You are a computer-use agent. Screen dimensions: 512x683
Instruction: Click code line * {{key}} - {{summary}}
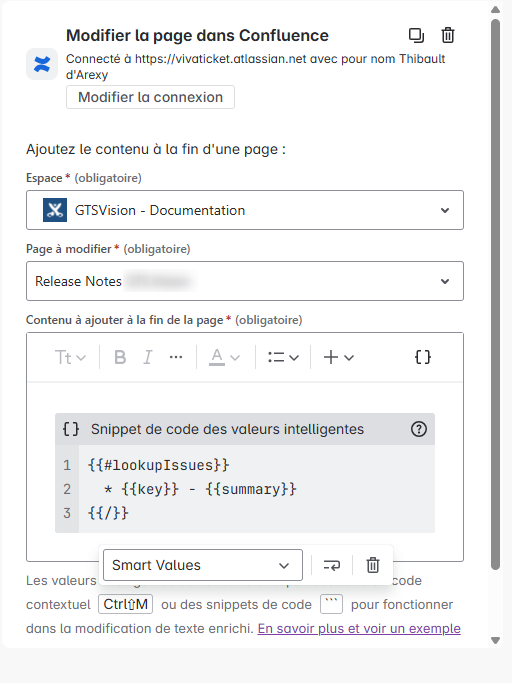tap(200, 489)
